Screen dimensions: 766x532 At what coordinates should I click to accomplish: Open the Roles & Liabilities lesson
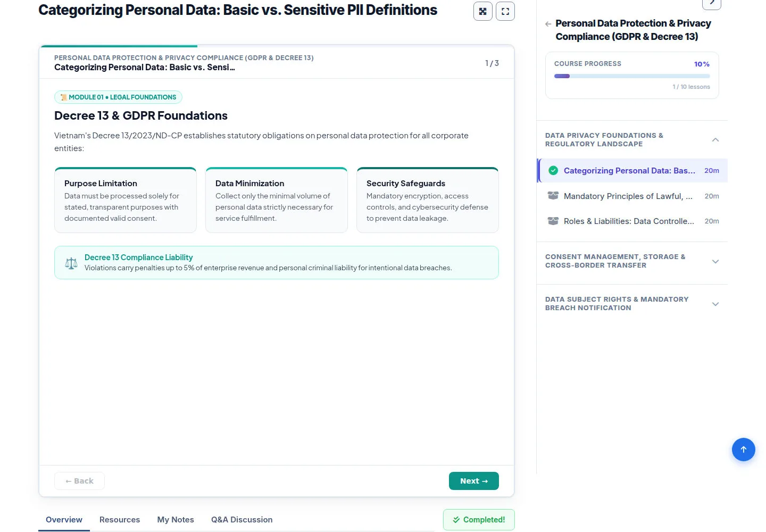tap(632, 221)
